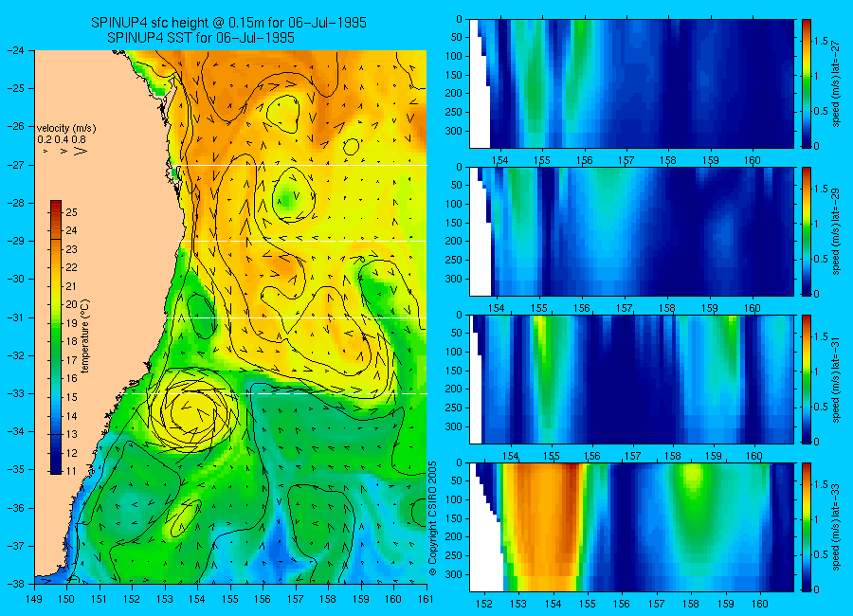Click the '-38' latitude label on the map

click(14, 584)
